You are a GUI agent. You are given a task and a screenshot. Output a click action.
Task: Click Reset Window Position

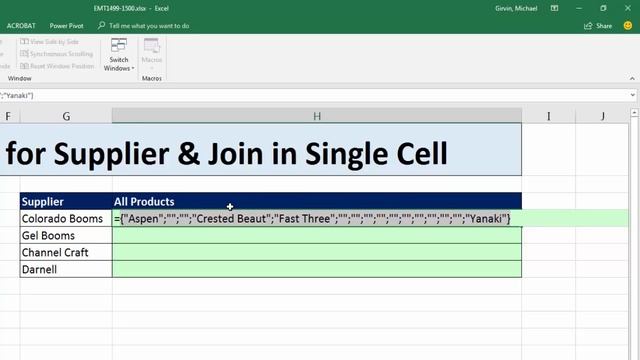click(57, 66)
